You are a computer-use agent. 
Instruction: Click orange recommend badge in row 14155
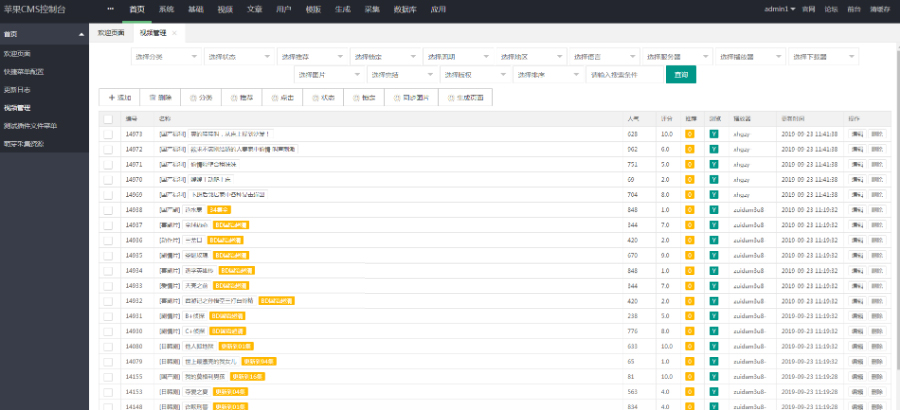689,377
